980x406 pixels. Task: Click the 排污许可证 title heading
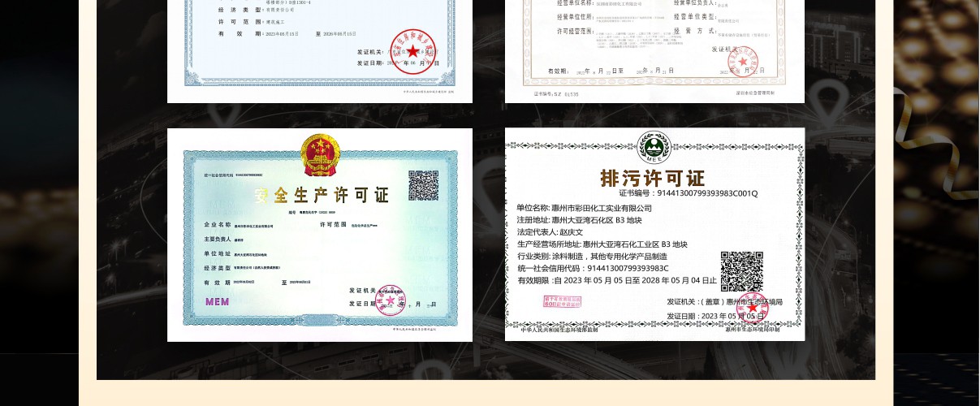(x=652, y=178)
